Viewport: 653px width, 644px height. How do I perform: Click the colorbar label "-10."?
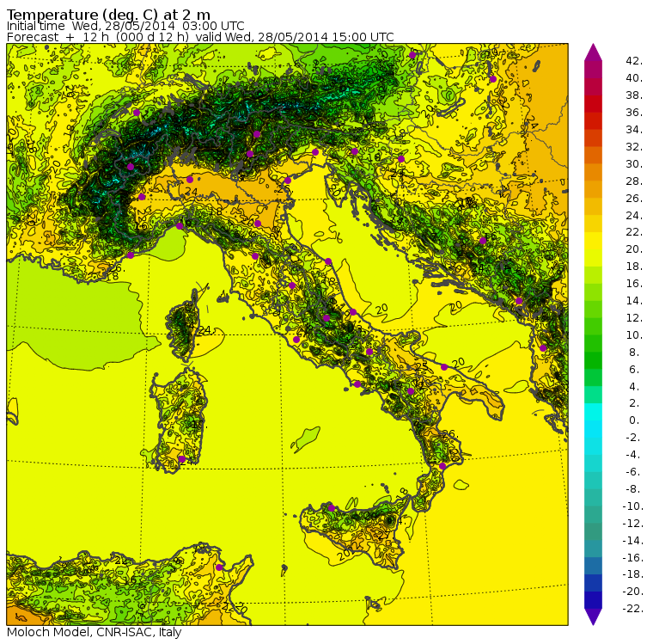click(x=633, y=506)
